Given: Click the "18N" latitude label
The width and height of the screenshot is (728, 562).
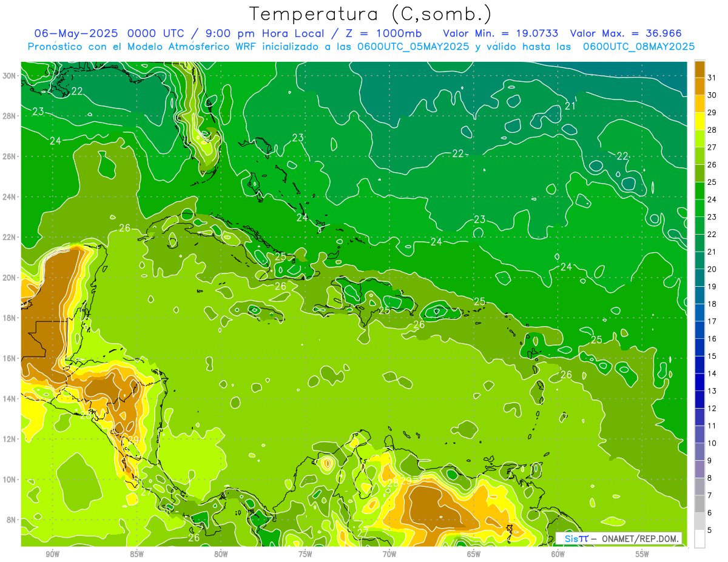Looking at the screenshot, I should (x=10, y=318).
